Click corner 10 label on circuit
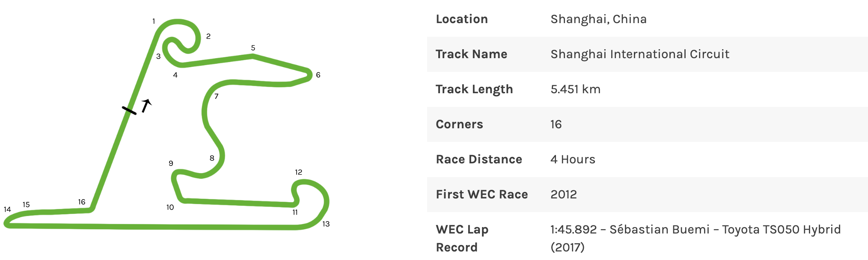 coord(170,207)
